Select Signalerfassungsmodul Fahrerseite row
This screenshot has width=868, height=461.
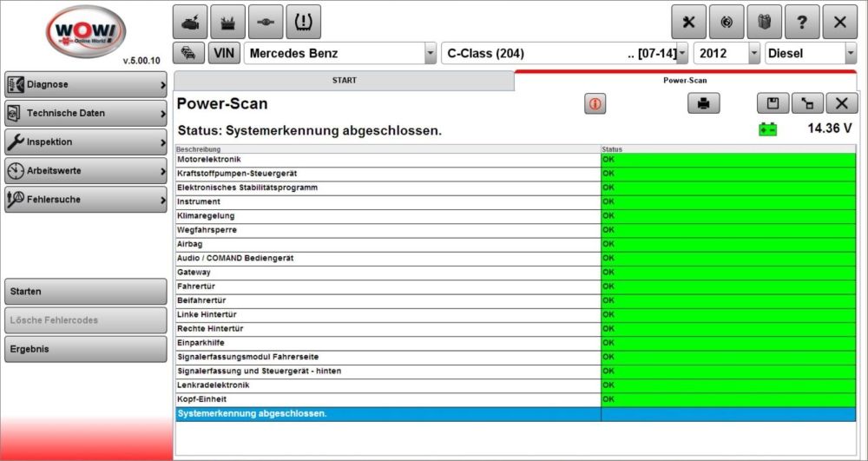[x=516, y=358]
